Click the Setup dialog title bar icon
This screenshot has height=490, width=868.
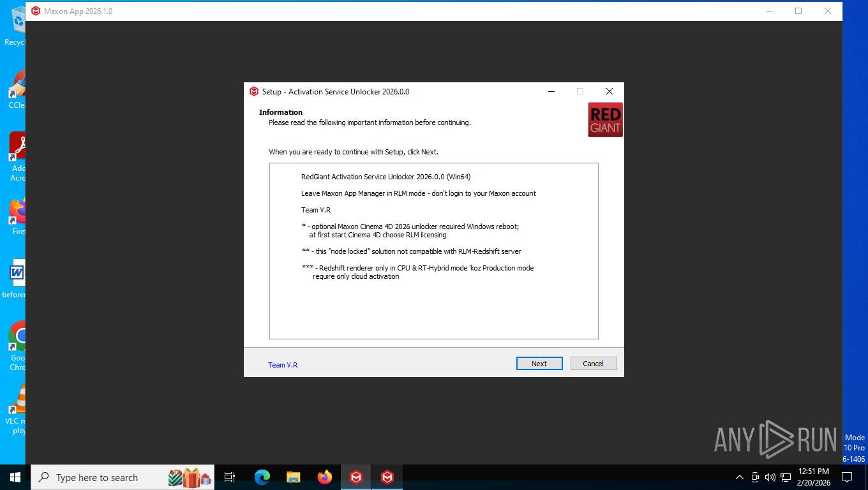point(254,91)
